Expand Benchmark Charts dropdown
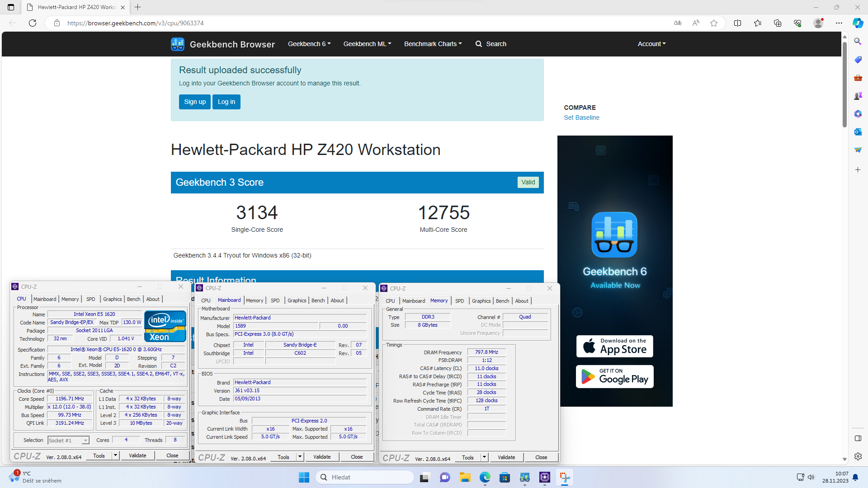Image resolution: width=868 pixels, height=488 pixels. coord(433,44)
